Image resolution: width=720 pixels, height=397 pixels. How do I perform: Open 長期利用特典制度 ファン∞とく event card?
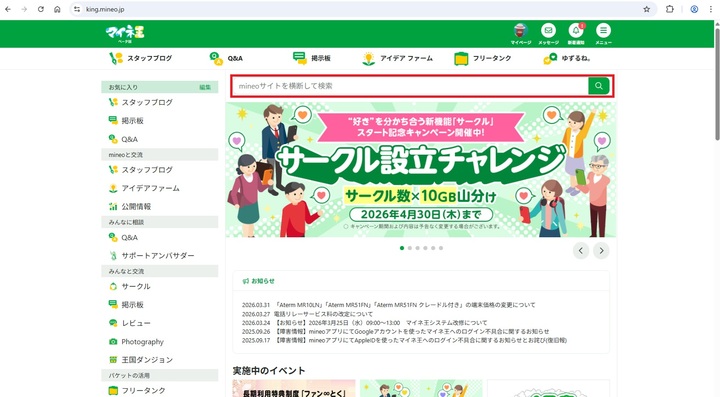click(294, 388)
